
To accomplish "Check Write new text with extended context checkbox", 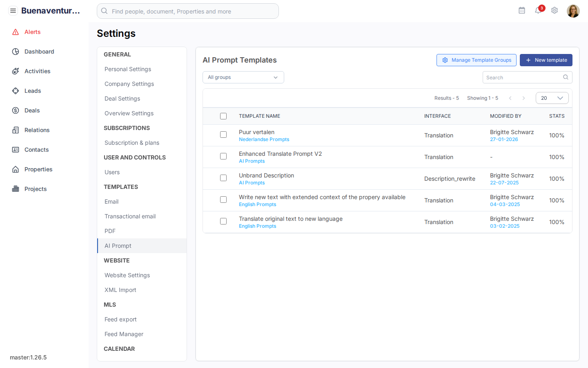I will [223, 200].
